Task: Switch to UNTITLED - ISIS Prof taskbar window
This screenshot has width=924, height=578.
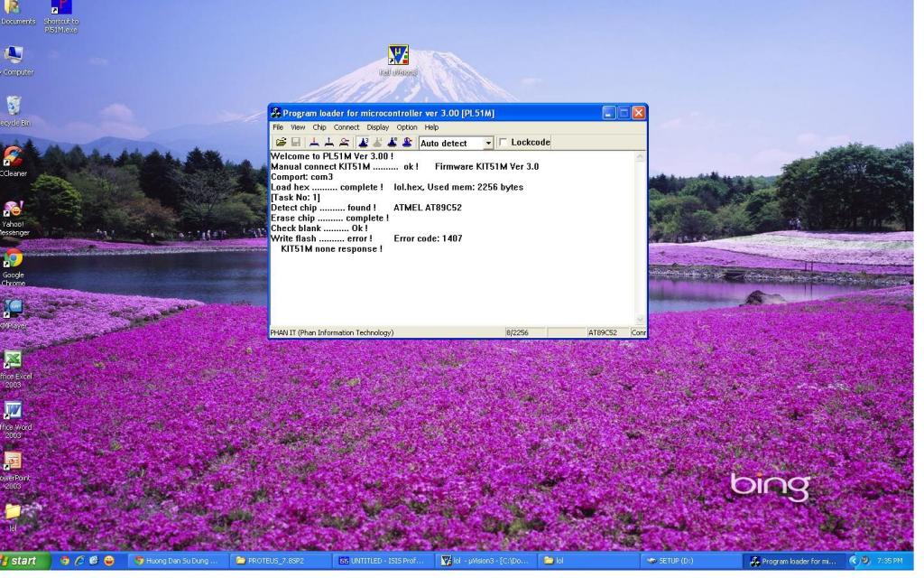Action: point(382,561)
